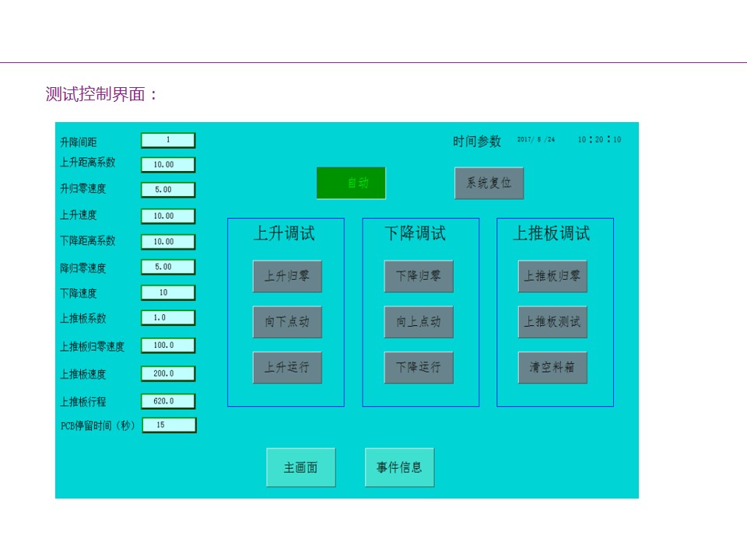Click the 上推板行程 field showing 620.0
This screenshot has height=560, width=747.
point(168,401)
